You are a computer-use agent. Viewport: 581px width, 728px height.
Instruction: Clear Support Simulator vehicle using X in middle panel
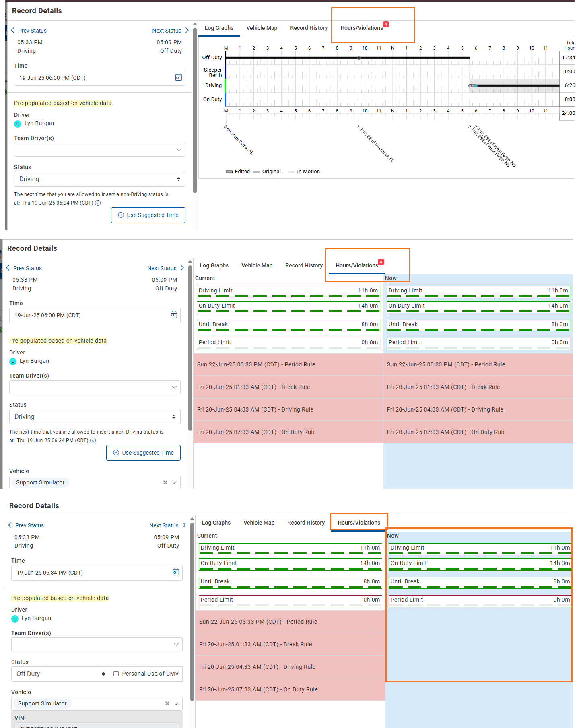165,482
